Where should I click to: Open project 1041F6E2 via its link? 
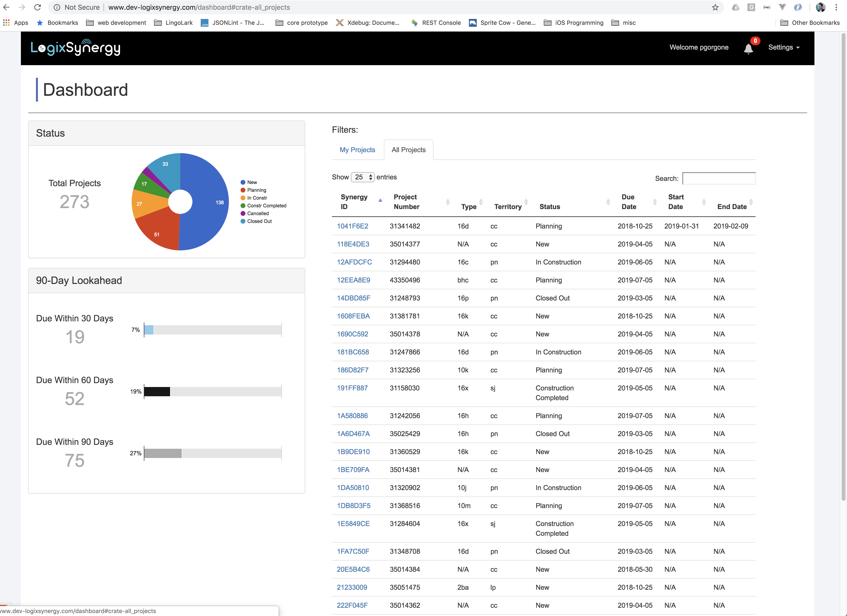pyautogui.click(x=352, y=226)
